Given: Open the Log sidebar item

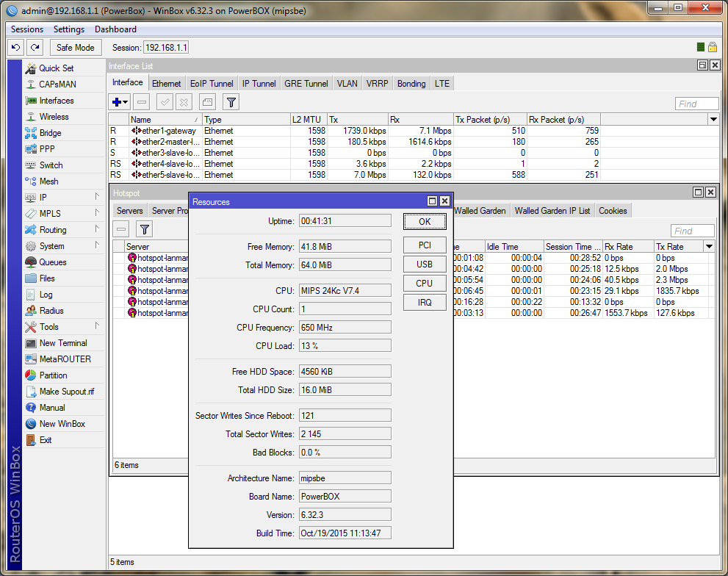Looking at the screenshot, I should pyautogui.click(x=46, y=295).
